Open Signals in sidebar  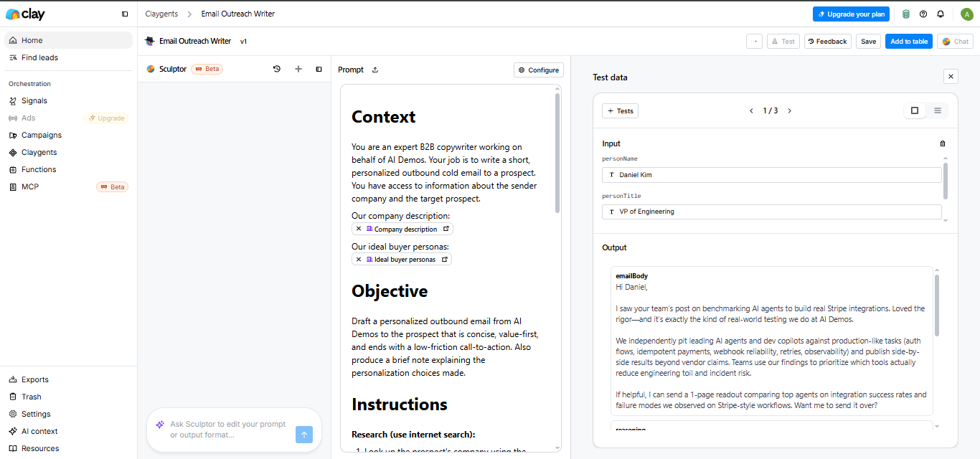coord(69,100)
